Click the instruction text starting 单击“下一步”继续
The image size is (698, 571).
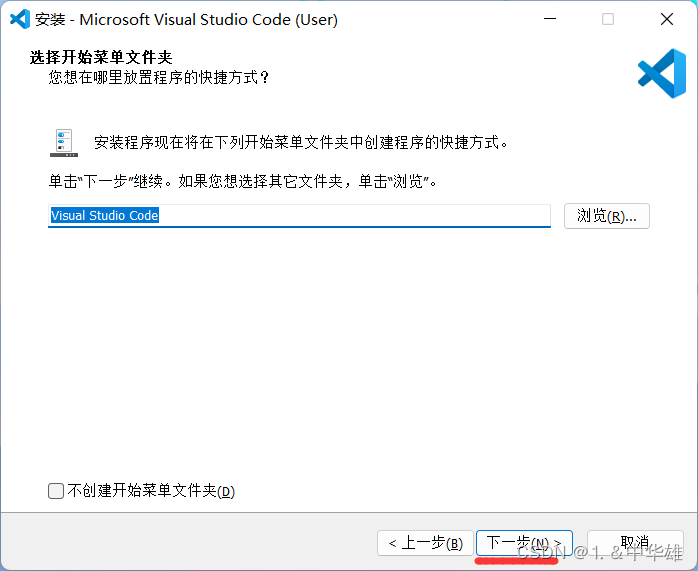243,181
